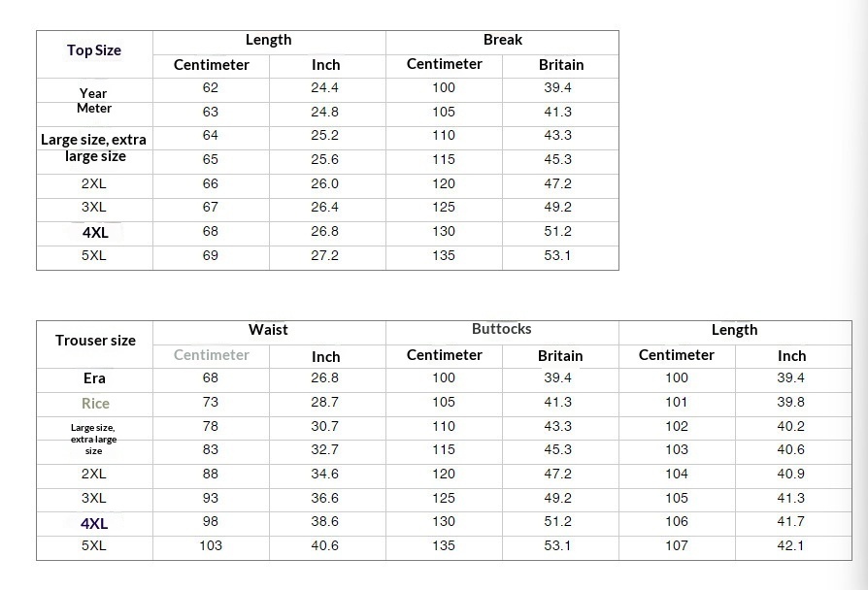Click the 42.1 inch trouser length cell
The height and width of the screenshot is (590, 868).
point(791,545)
